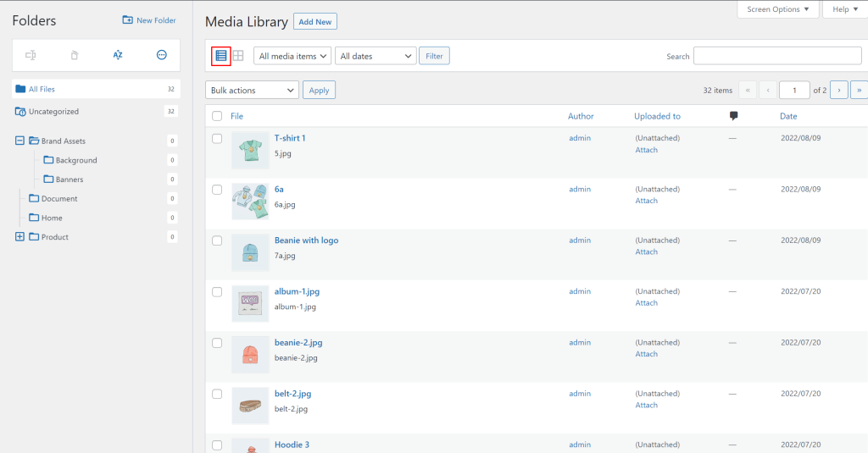Click the Background folder icon
This screenshot has height=453, width=868.
click(x=48, y=160)
